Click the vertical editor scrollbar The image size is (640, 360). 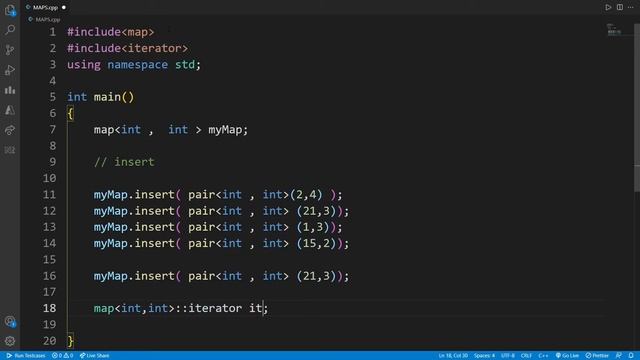click(x=637, y=108)
